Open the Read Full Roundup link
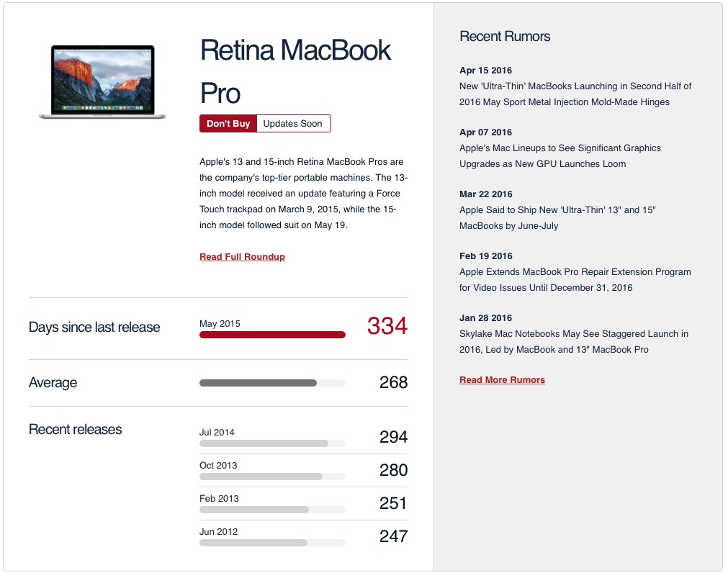 coord(242,257)
